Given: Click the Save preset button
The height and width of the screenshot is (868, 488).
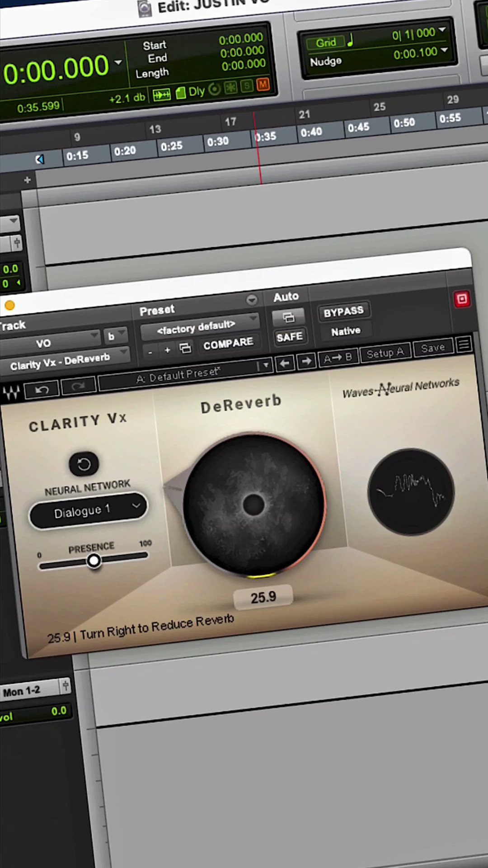Looking at the screenshot, I should (x=433, y=348).
